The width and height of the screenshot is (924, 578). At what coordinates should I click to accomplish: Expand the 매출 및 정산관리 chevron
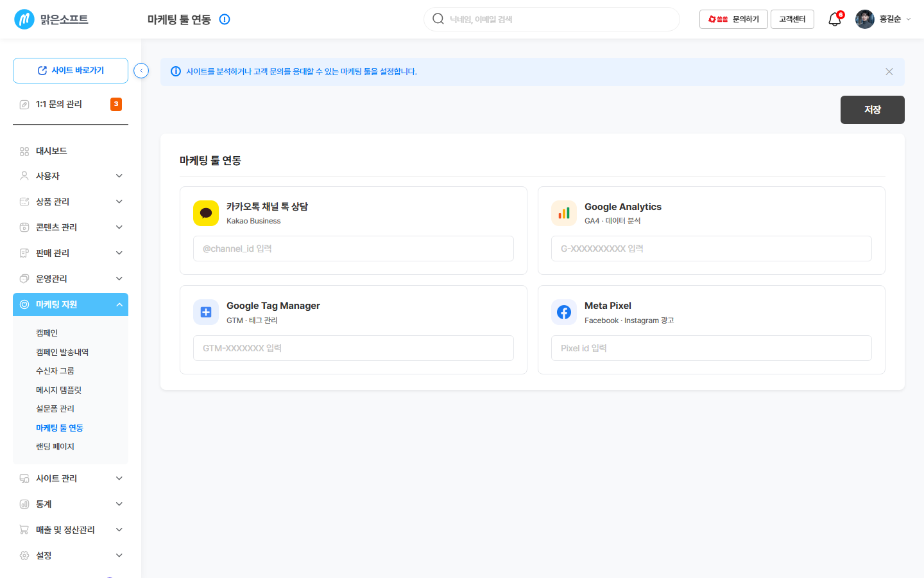pos(119,530)
